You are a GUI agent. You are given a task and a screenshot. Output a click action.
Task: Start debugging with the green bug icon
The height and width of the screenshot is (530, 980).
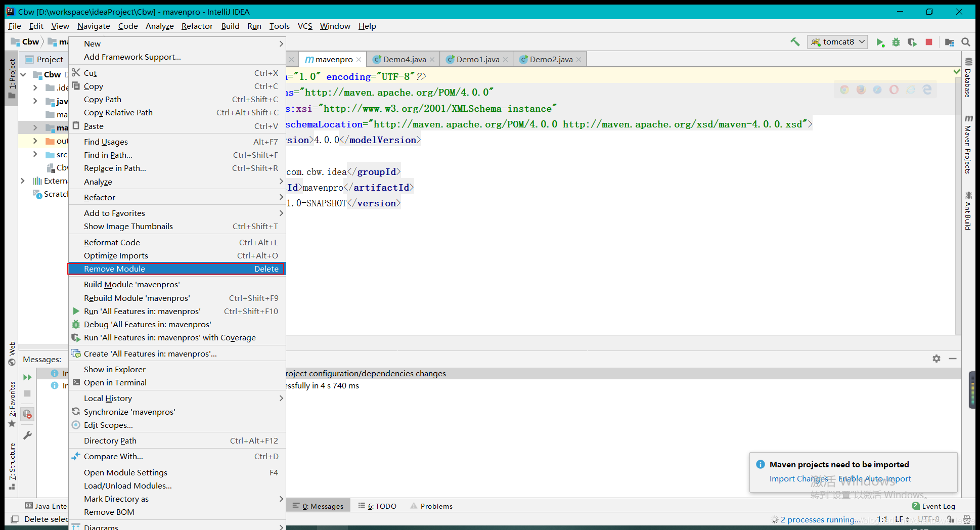coord(896,42)
